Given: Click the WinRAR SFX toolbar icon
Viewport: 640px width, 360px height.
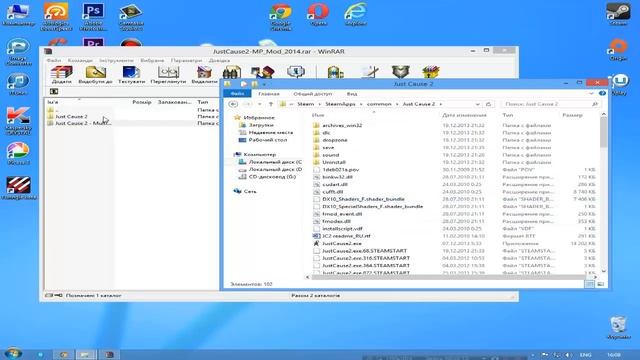Looking at the screenshot, I should tap(431, 72).
